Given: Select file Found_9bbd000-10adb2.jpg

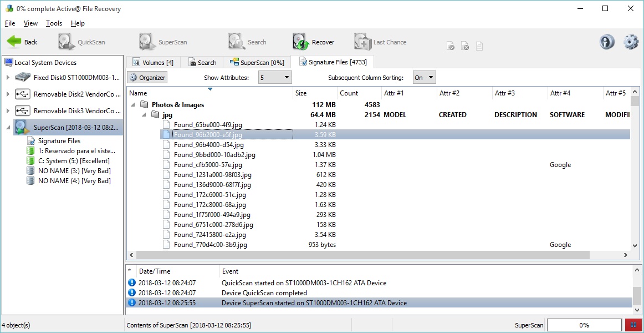Looking at the screenshot, I should click(214, 155).
